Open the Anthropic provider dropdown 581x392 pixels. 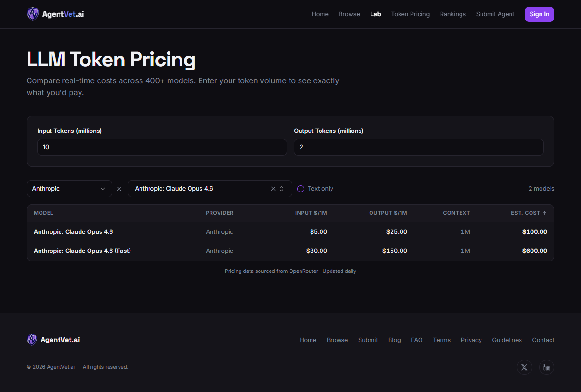[x=70, y=189]
